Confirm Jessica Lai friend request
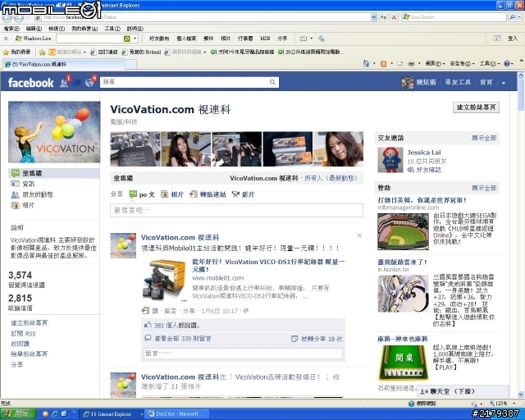The image size is (525, 420). (428, 170)
